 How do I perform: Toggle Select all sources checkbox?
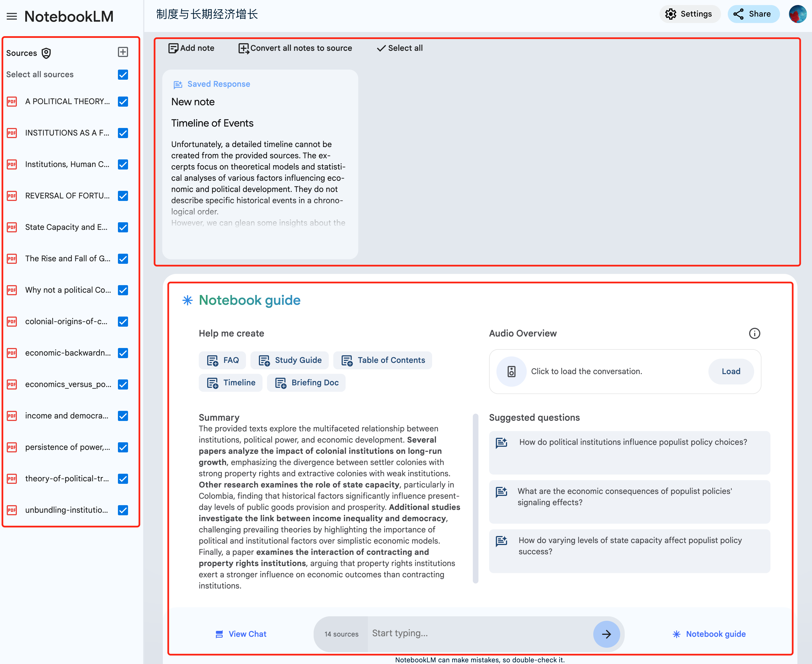coord(123,75)
